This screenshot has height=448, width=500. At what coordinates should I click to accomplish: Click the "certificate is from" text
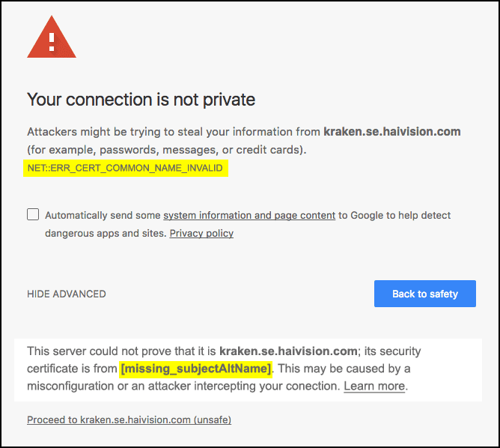coord(72,369)
